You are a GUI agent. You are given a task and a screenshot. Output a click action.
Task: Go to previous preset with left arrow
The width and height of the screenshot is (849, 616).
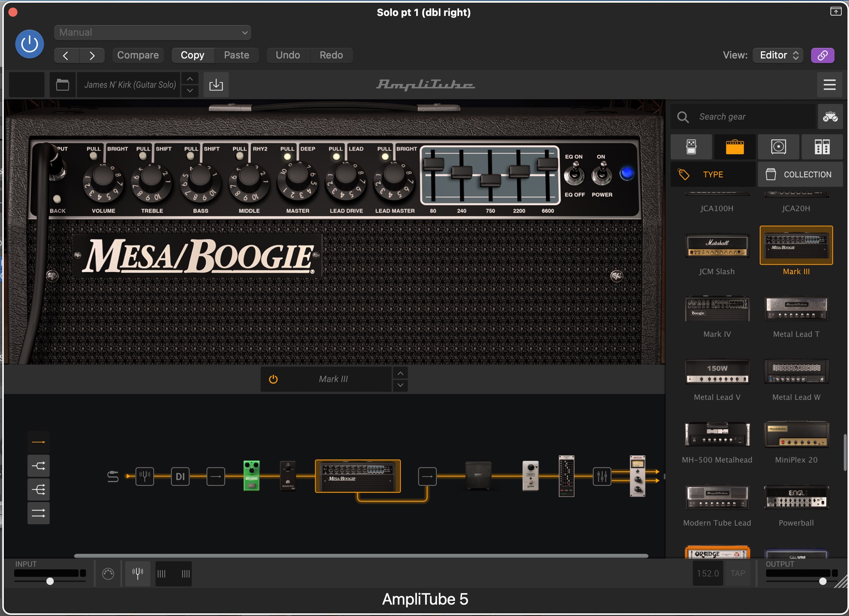click(x=66, y=55)
